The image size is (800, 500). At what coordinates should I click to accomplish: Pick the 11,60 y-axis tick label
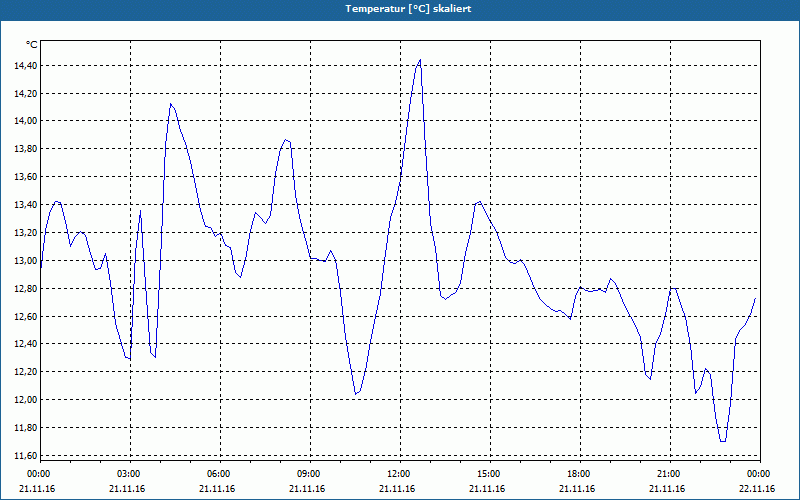[x=25, y=455]
